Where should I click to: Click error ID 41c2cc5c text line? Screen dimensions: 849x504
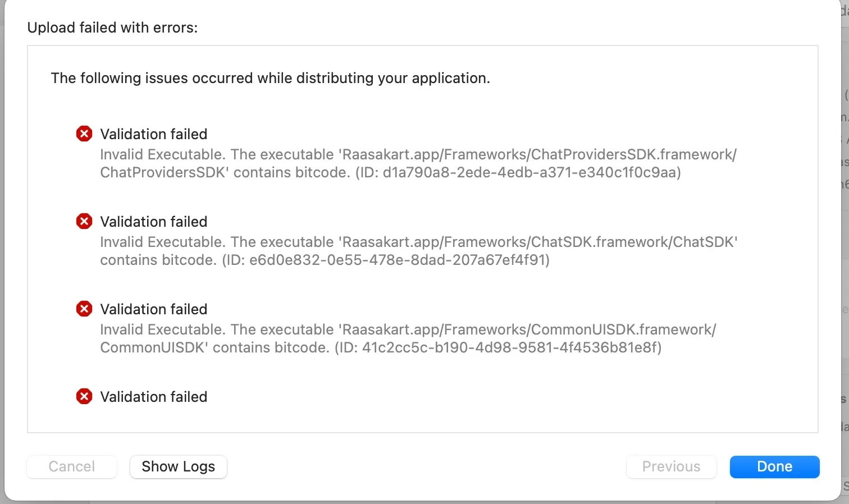[381, 347]
